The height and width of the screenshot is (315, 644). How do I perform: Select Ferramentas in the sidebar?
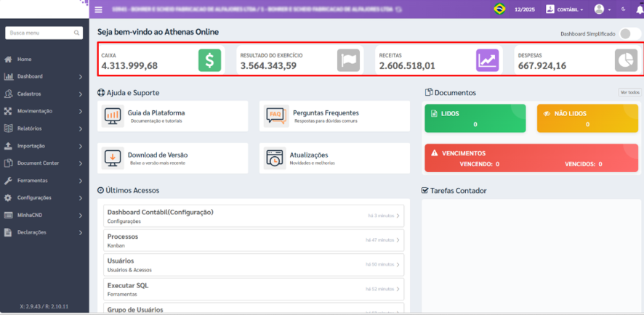coord(33,181)
